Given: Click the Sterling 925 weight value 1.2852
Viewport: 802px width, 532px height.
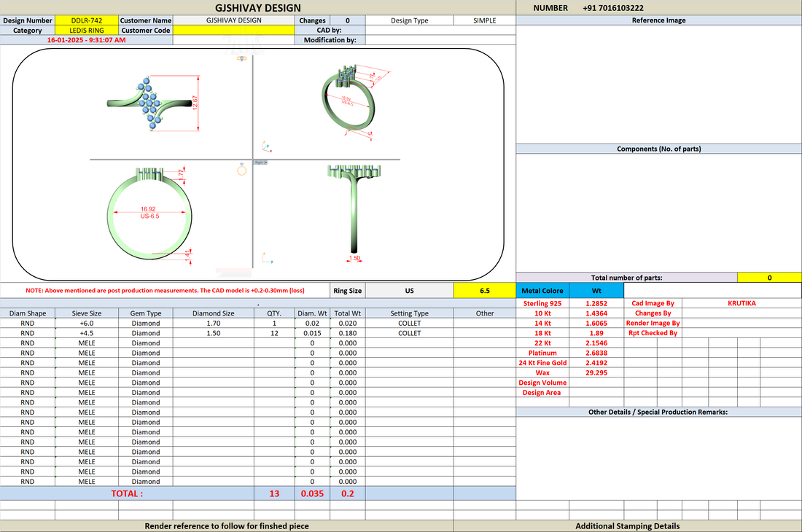Looking at the screenshot, I should click(x=596, y=303).
